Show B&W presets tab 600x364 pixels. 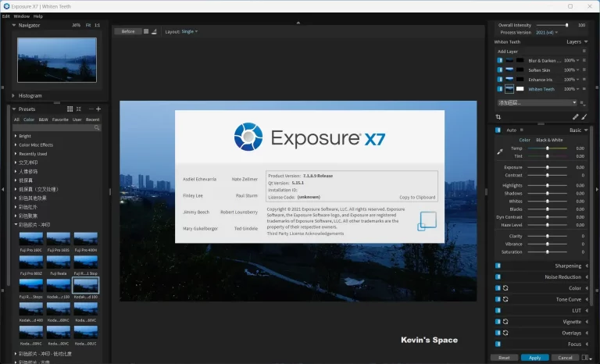point(43,120)
